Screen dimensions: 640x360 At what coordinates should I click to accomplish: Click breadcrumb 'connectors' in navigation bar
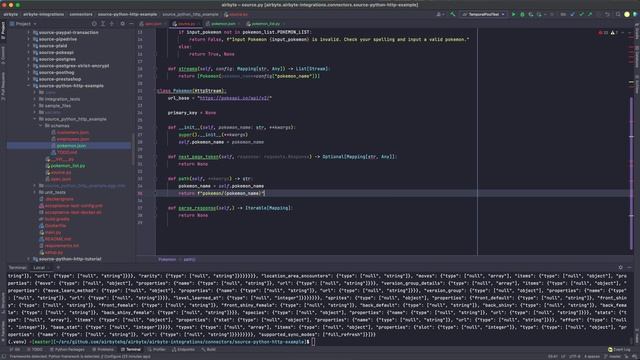pyautogui.click(x=81, y=14)
